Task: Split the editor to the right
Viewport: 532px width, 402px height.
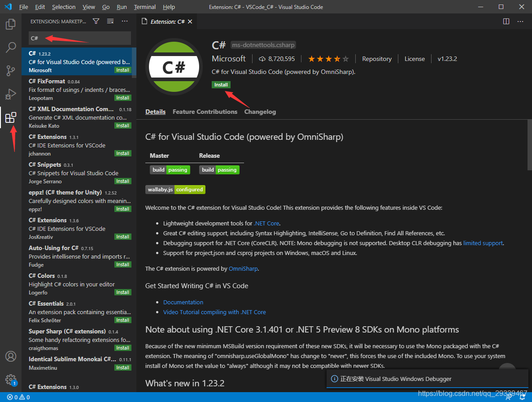Action: tap(506, 22)
